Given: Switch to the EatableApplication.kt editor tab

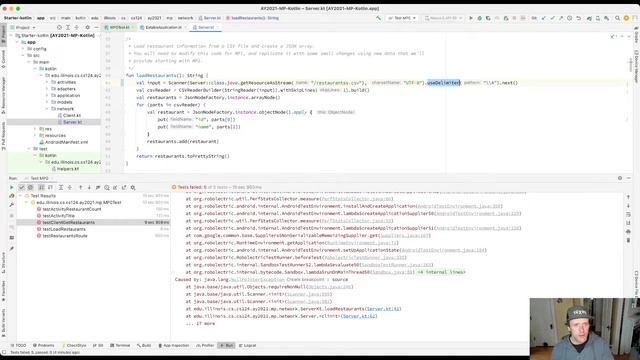Looking at the screenshot, I should 163,27.
